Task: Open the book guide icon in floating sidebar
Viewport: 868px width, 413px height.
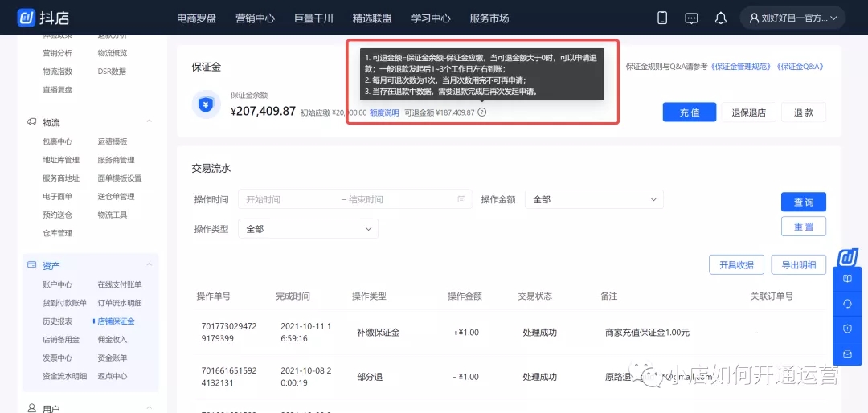Action: 846,279
